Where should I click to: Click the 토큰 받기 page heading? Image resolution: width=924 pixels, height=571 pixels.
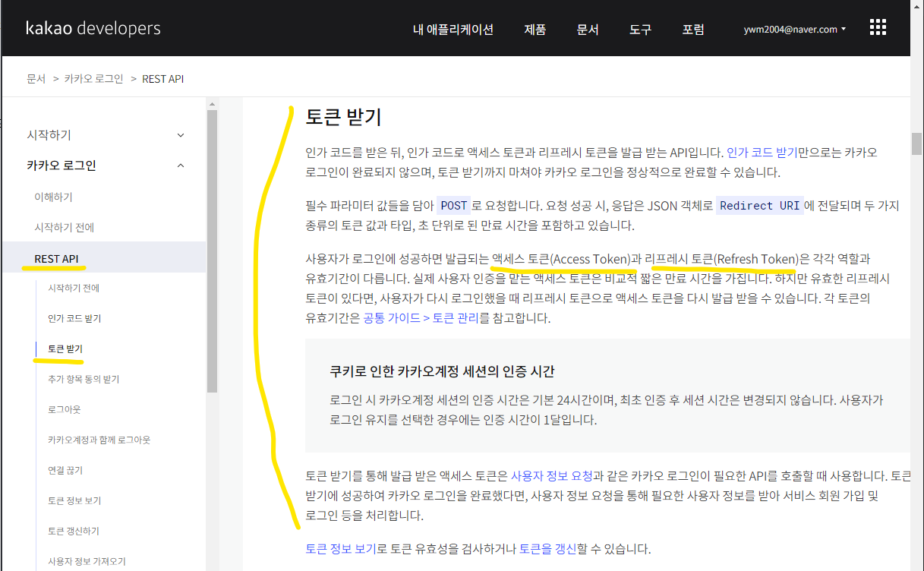coord(343,117)
